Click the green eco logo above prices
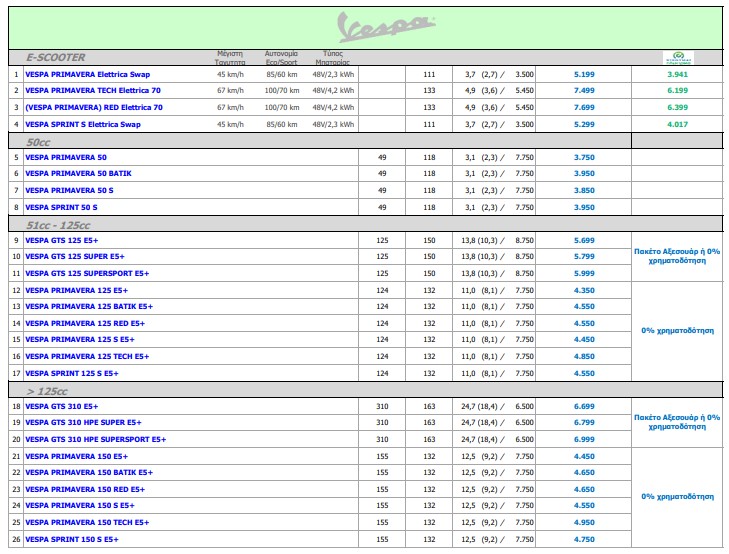The width and height of the screenshot is (729, 554). coord(678,58)
